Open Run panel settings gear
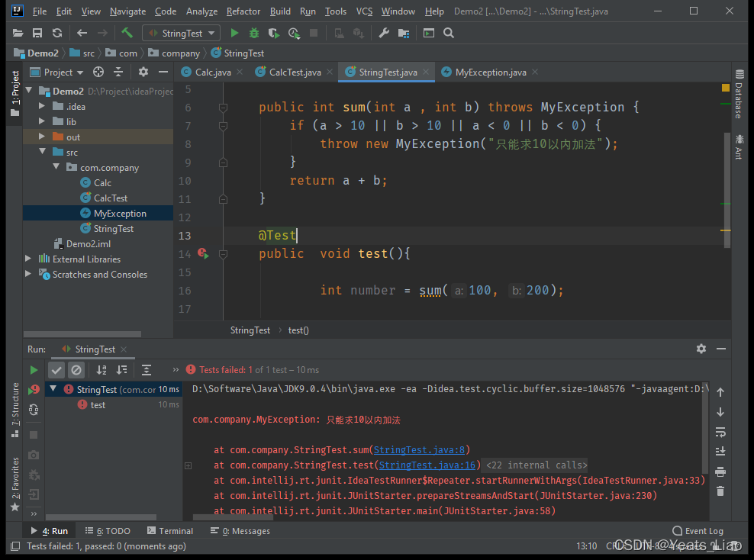754x560 pixels. tap(701, 349)
